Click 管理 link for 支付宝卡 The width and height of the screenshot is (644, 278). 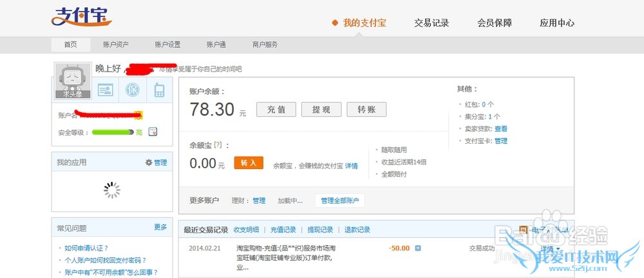(500, 141)
